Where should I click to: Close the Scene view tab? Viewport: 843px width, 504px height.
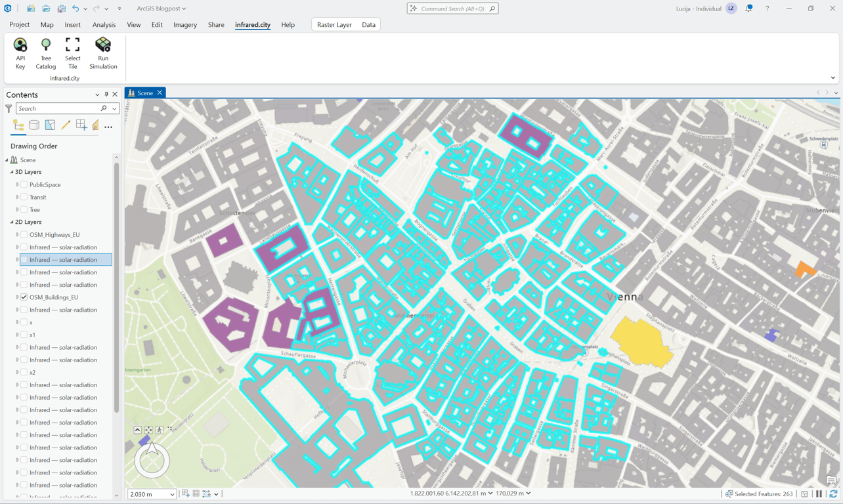coord(160,93)
